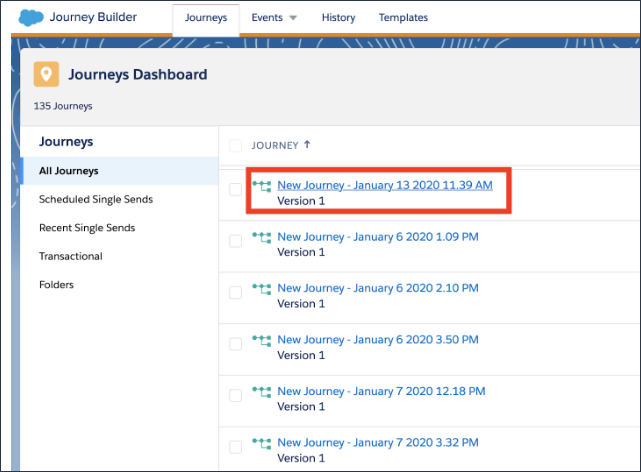This screenshot has height=472, width=641.
Task: Click journey icon beside January 7 2020 12.18 PM
Action: 262,392
